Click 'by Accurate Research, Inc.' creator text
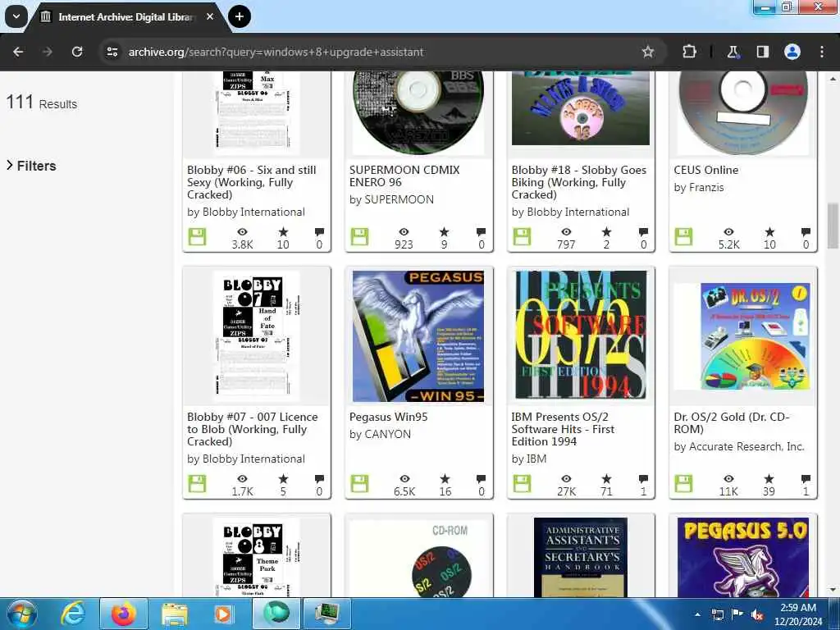The width and height of the screenshot is (840, 630). tap(739, 447)
